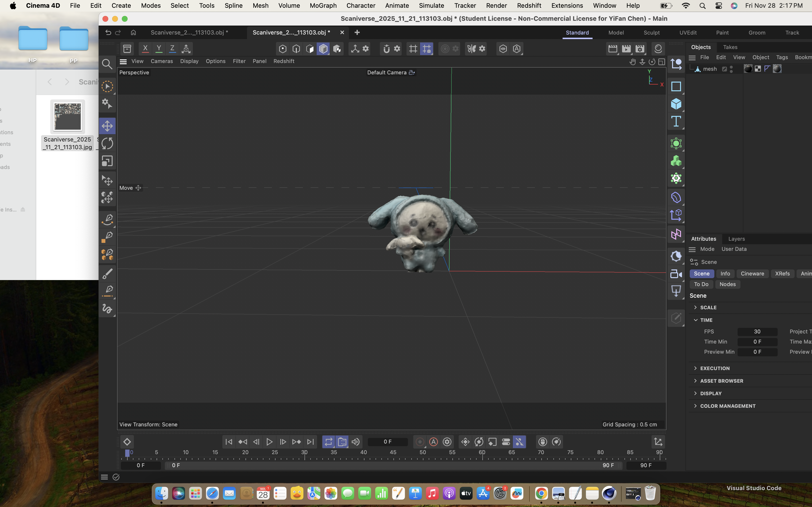Toggle X axis lock

[145, 49]
